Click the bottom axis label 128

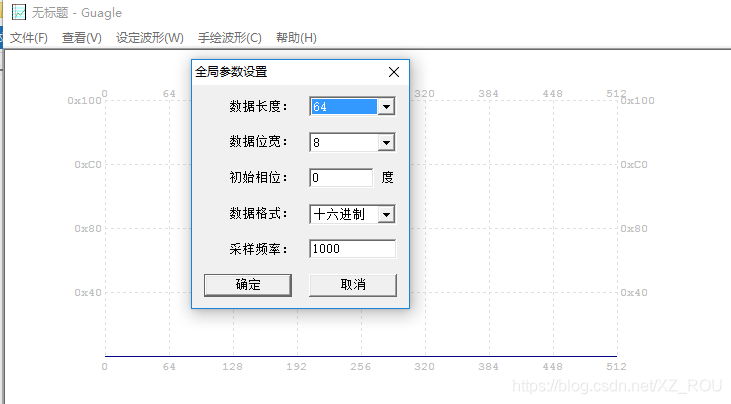pyautogui.click(x=232, y=367)
